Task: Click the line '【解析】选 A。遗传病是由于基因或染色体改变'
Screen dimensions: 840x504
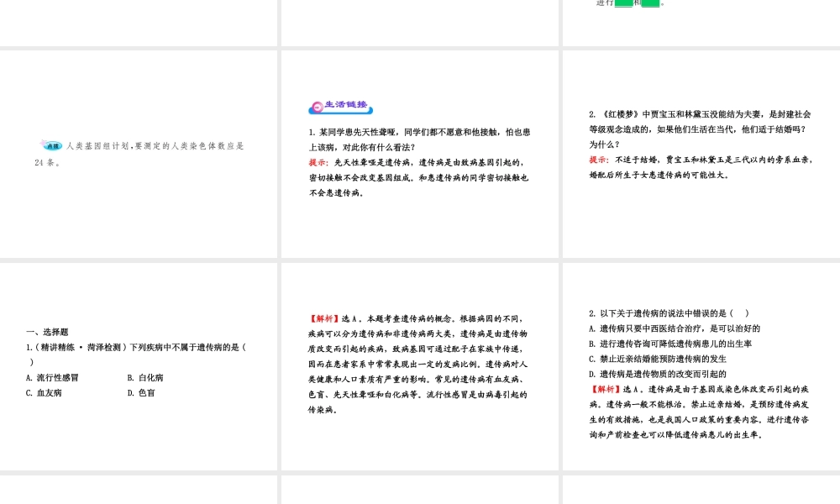Action: (x=699, y=390)
